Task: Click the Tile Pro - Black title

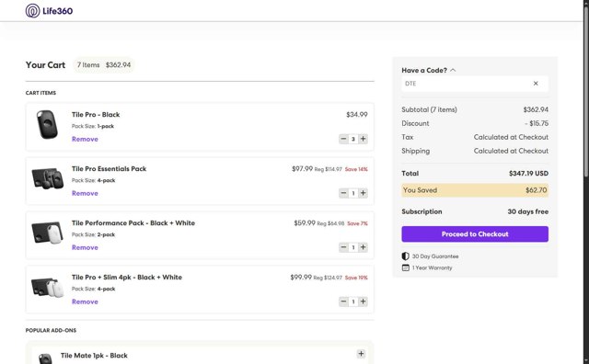Action: 96,115
